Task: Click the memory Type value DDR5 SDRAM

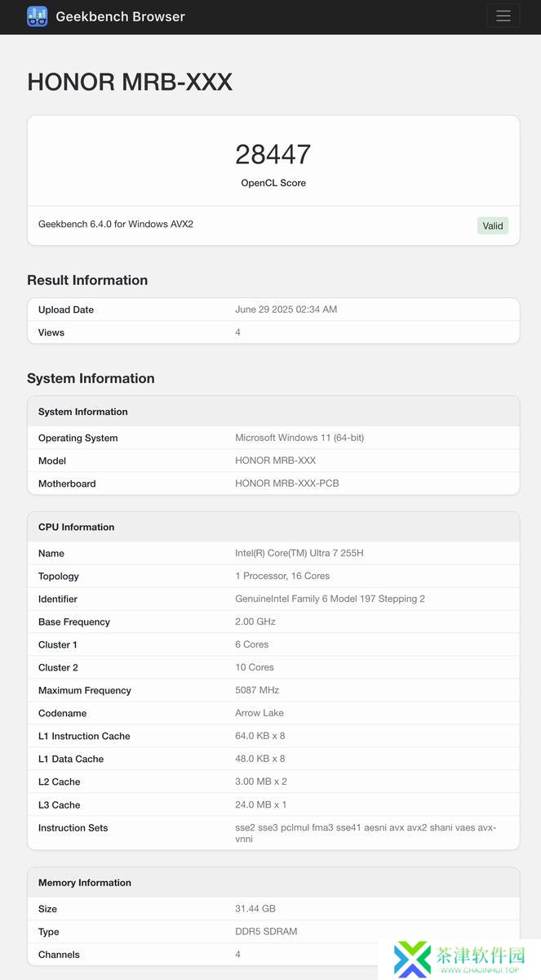Action: (x=266, y=932)
